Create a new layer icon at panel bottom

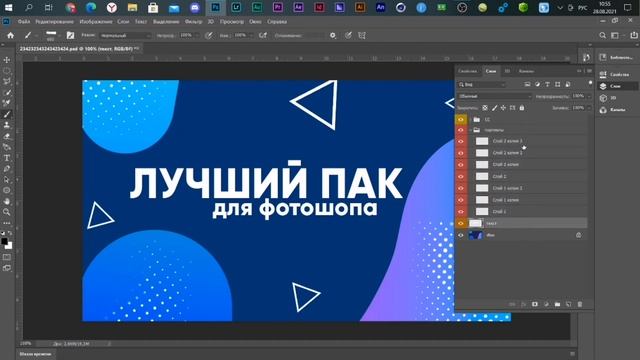(568, 304)
